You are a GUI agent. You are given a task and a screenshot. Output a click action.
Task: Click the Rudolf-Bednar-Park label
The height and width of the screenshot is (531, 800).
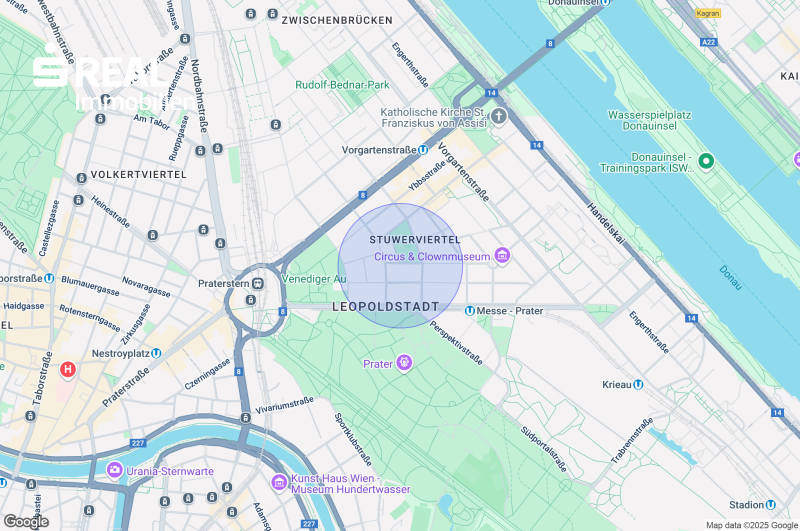click(x=342, y=85)
